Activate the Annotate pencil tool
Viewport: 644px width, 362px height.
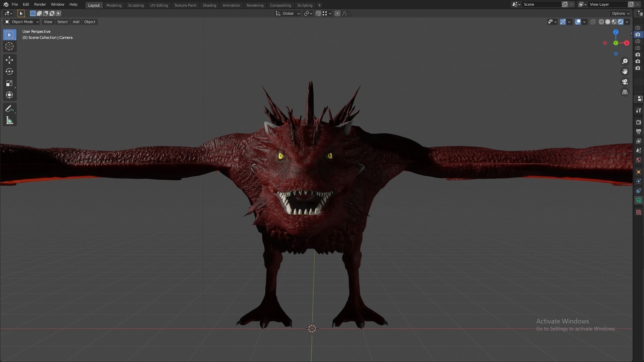[9, 109]
